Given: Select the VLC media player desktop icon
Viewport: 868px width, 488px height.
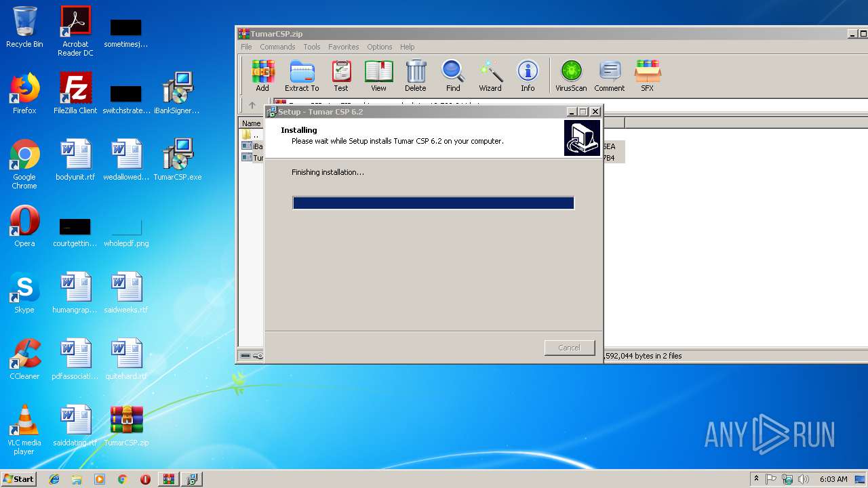Looking at the screenshot, I should click(x=24, y=430).
